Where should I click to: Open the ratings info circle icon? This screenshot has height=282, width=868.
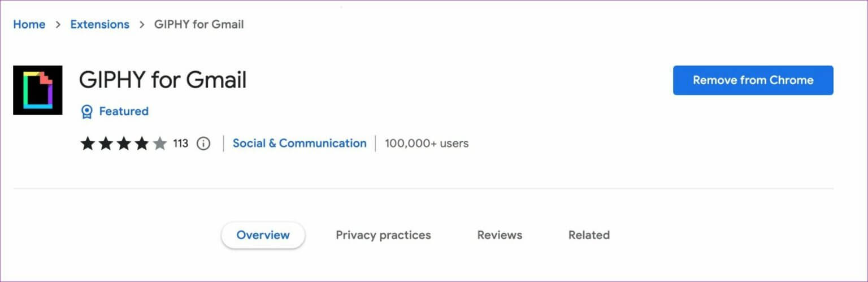203,144
